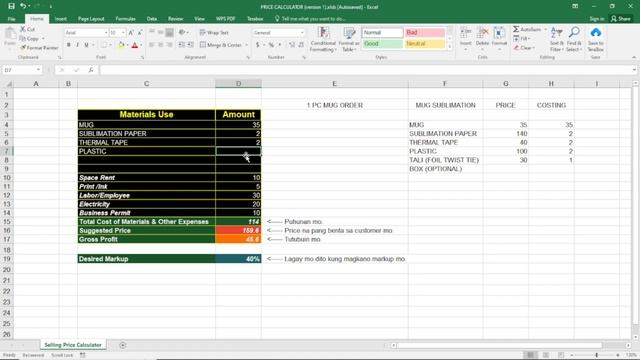Open Merge & Center dropdown arrow

(x=247, y=45)
